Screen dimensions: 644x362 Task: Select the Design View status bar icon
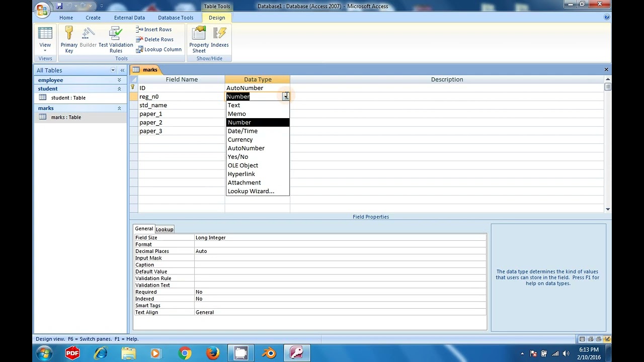click(x=607, y=339)
